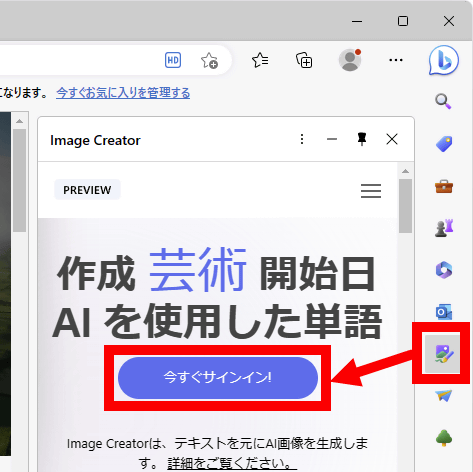This screenshot has height=472, width=473.
Task: Click the 今すぐサインイン! button
Action: pos(218,378)
